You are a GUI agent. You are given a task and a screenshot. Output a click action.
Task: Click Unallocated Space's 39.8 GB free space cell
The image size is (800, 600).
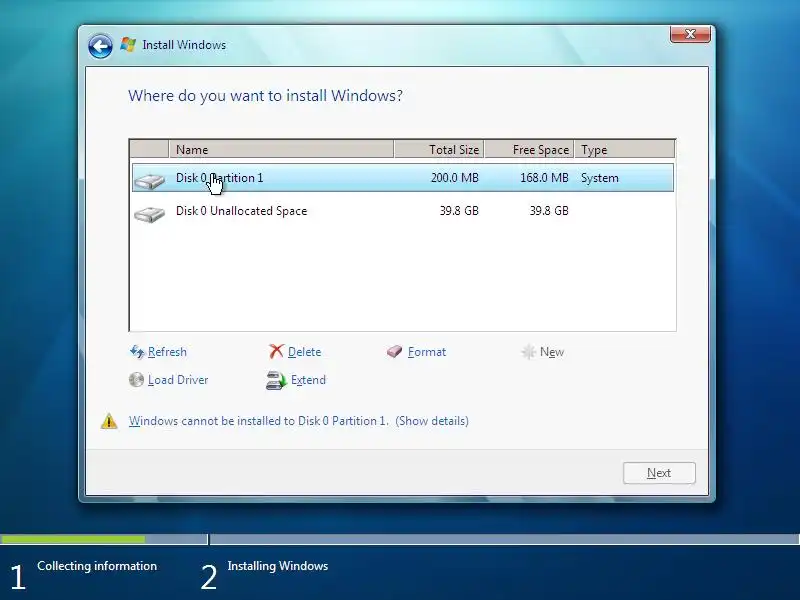[549, 211]
